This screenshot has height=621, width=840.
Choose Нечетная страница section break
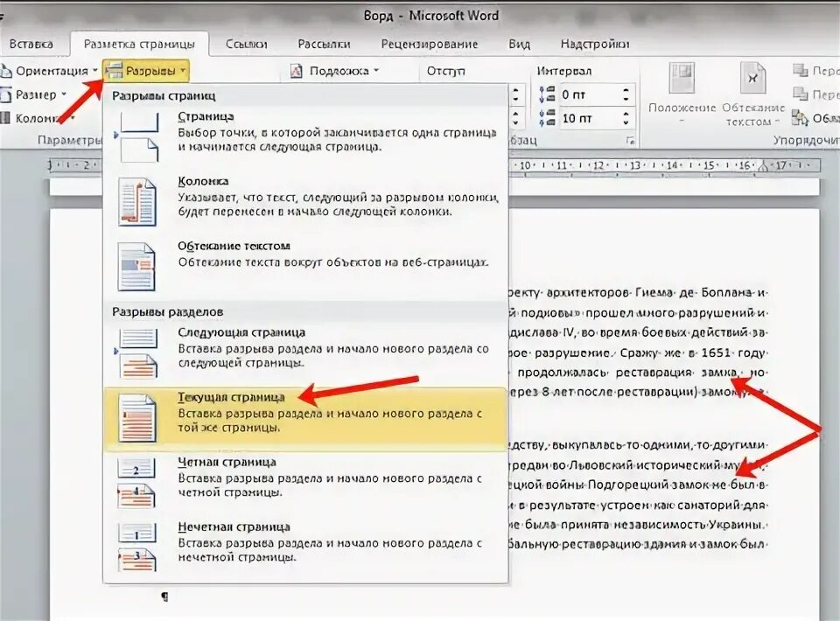click(305, 548)
